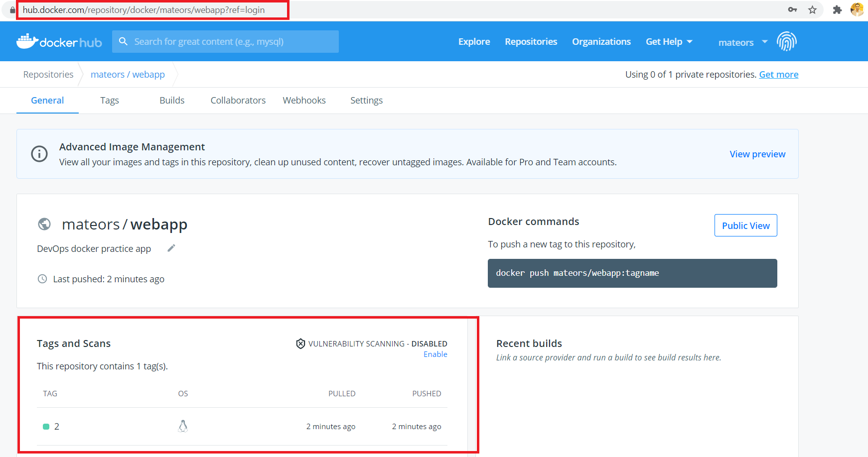Click the 'mateors / webapp' repository title
The width and height of the screenshot is (868, 457).
point(125,225)
